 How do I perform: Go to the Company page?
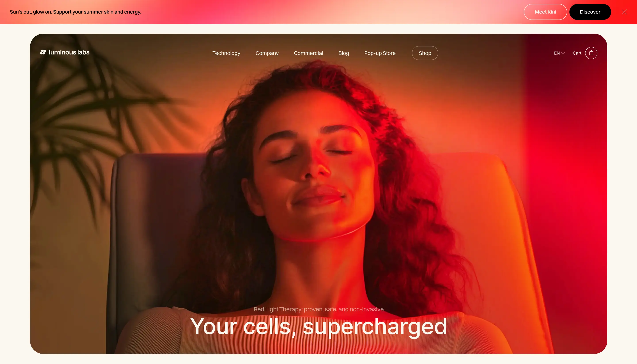click(267, 53)
